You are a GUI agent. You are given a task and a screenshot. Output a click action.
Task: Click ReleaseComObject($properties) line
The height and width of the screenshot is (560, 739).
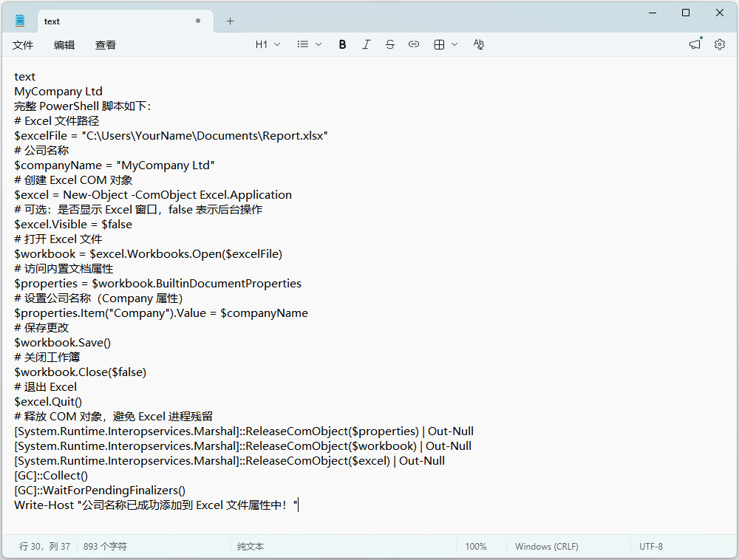coord(244,431)
